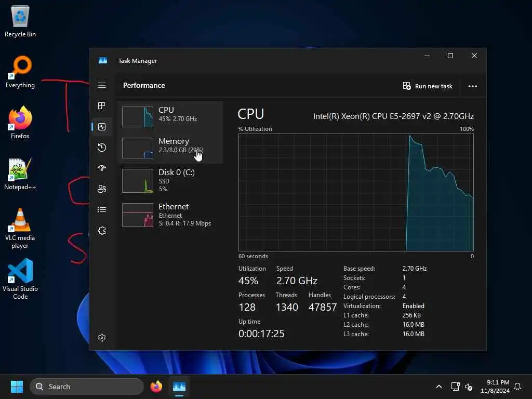Viewport: 532px width, 399px height.
Task: Click Task Manager taskbar icon
Action: click(179, 387)
